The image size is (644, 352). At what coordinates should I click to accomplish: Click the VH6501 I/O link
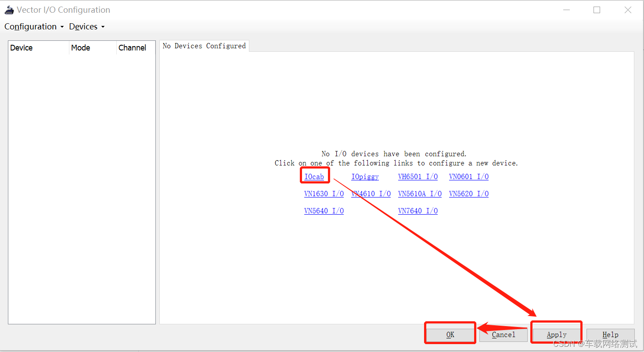(418, 177)
